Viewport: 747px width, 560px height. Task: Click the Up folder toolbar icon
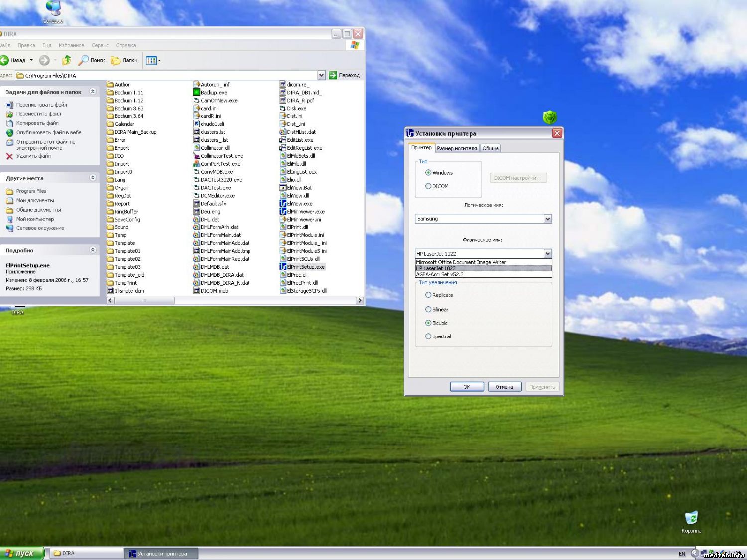pyautogui.click(x=66, y=60)
